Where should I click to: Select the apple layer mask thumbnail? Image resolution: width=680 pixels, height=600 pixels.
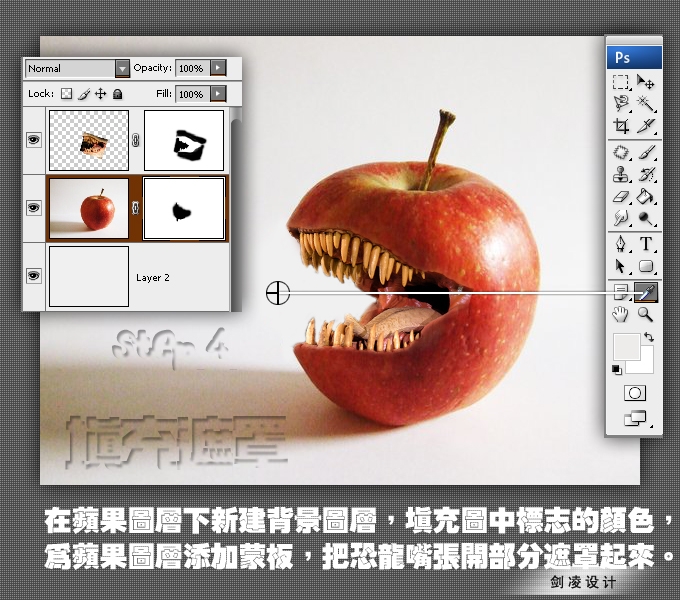click(184, 208)
